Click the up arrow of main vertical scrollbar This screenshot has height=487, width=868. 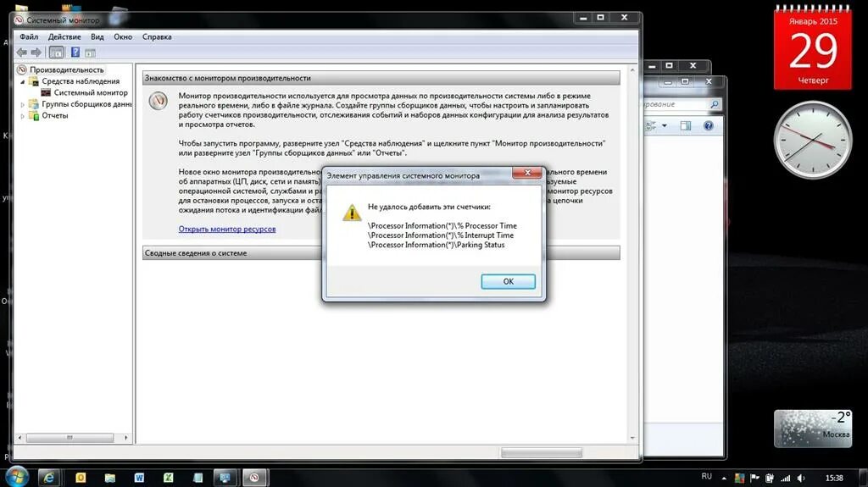pyautogui.click(x=632, y=70)
